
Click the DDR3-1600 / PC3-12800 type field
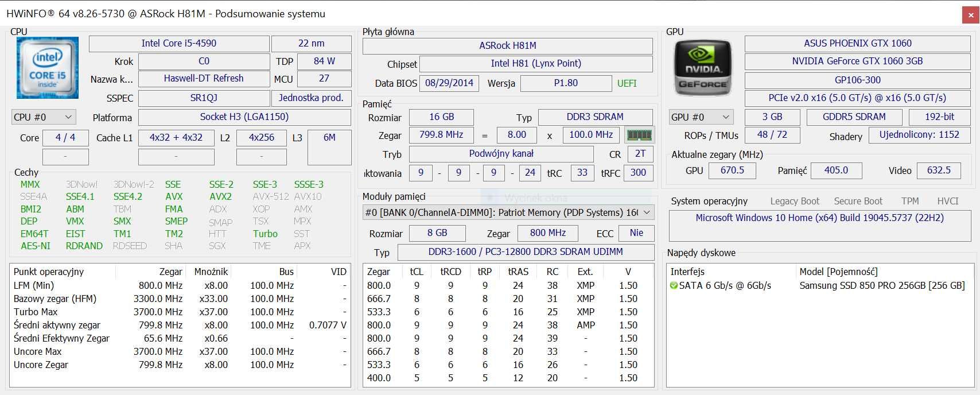click(526, 252)
